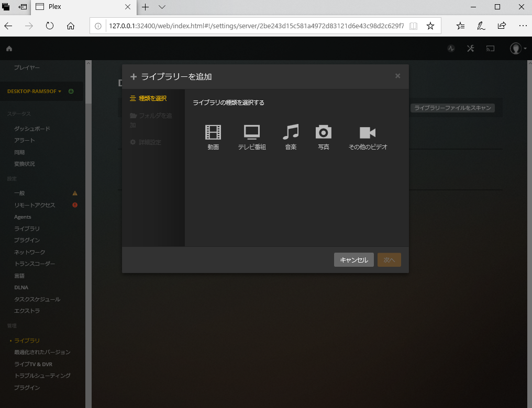Viewport: 532px width, 408px height.
Task: Select the その他のビデオ other videos type
Action: tap(368, 137)
